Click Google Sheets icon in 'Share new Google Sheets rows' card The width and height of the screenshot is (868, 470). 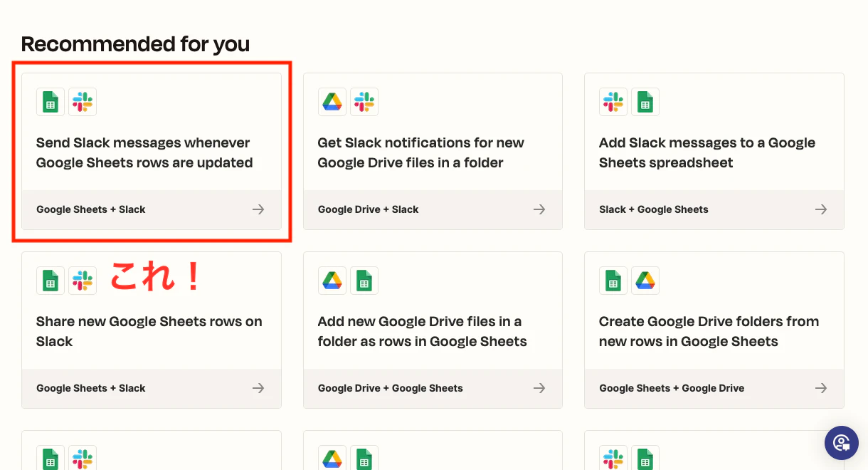[51, 281]
